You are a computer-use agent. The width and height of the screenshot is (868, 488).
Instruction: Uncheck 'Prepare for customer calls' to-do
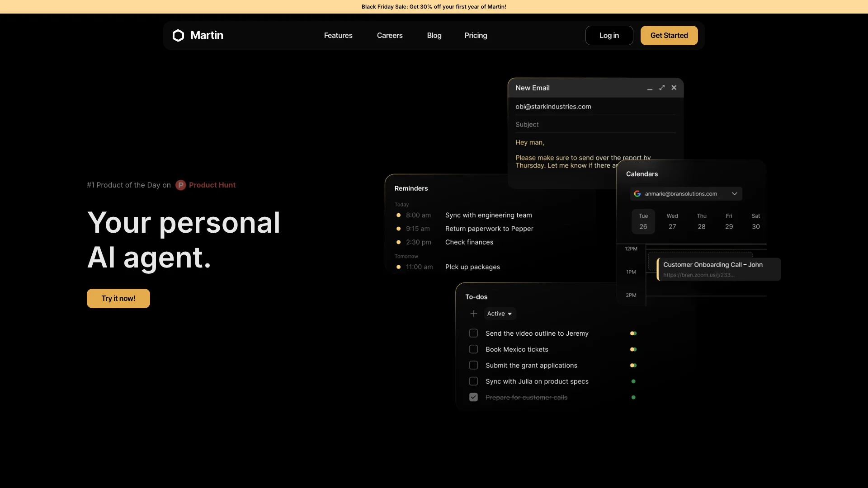pos(473,397)
